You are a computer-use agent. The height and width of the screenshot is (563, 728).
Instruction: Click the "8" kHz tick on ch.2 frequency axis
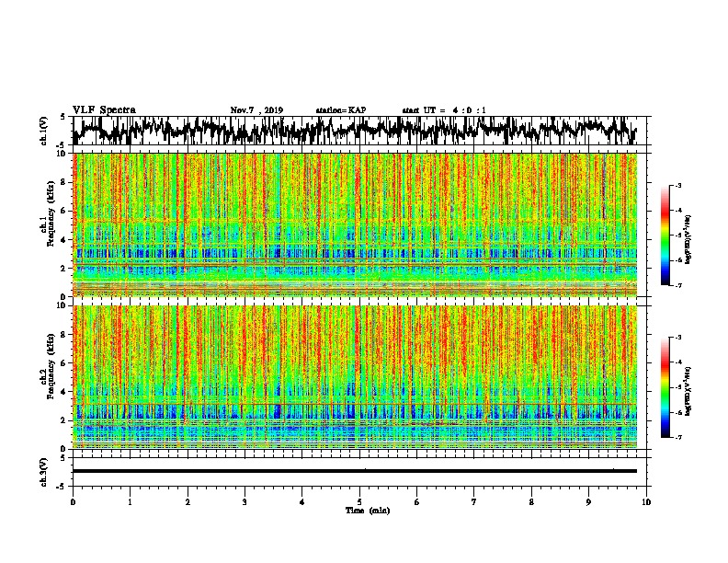[x=63, y=335]
